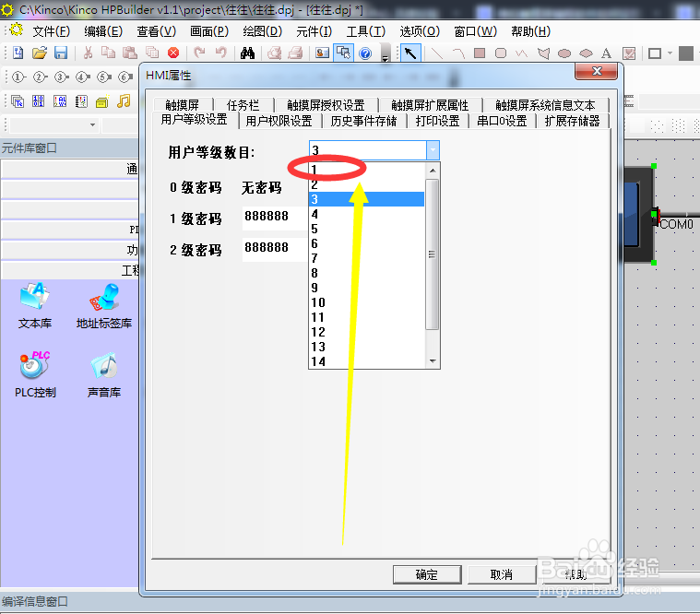
Task: Open the PLC控制 icon
Action: click(35, 374)
